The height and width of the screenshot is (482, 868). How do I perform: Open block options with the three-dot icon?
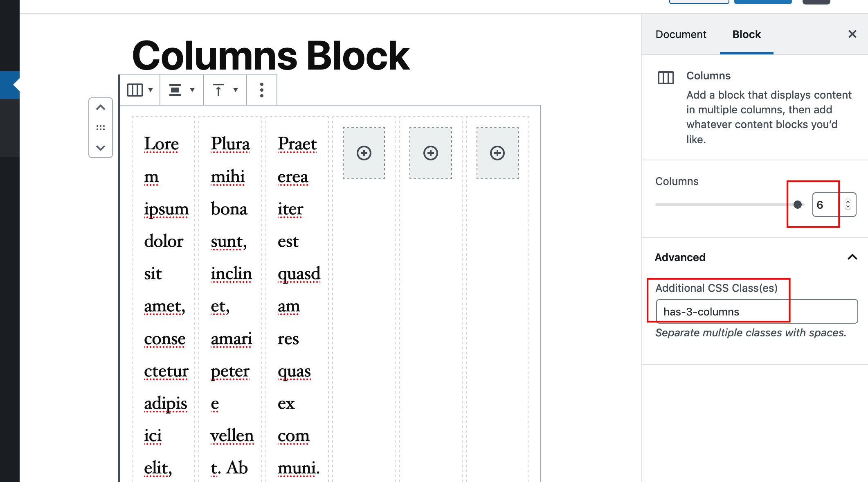pos(261,90)
